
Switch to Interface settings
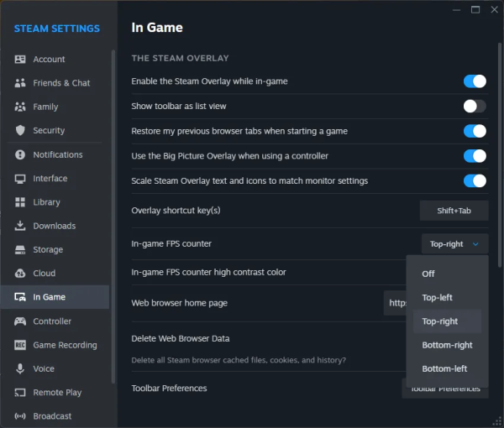[55, 179]
